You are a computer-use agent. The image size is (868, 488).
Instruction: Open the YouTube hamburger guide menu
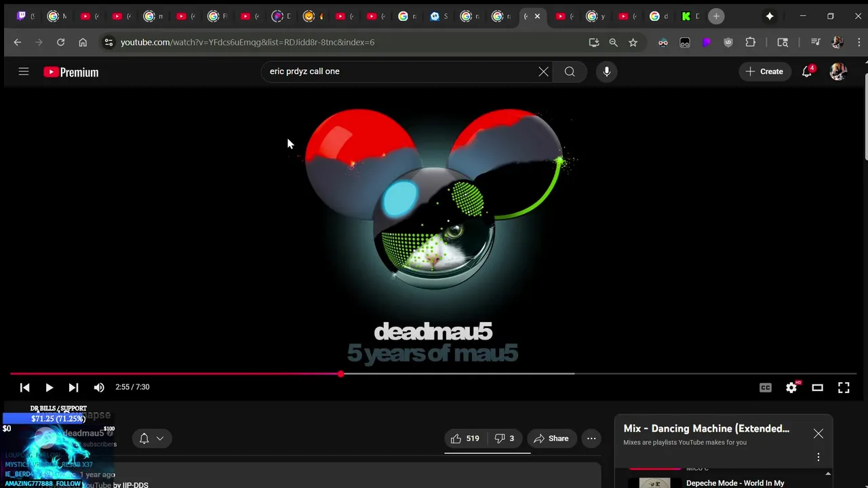pos(24,71)
